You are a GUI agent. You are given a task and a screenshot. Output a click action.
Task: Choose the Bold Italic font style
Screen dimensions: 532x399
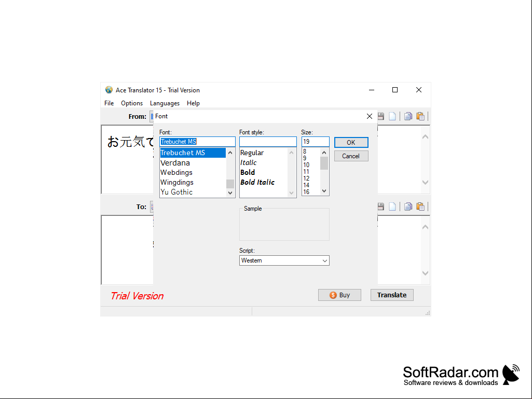point(257,182)
